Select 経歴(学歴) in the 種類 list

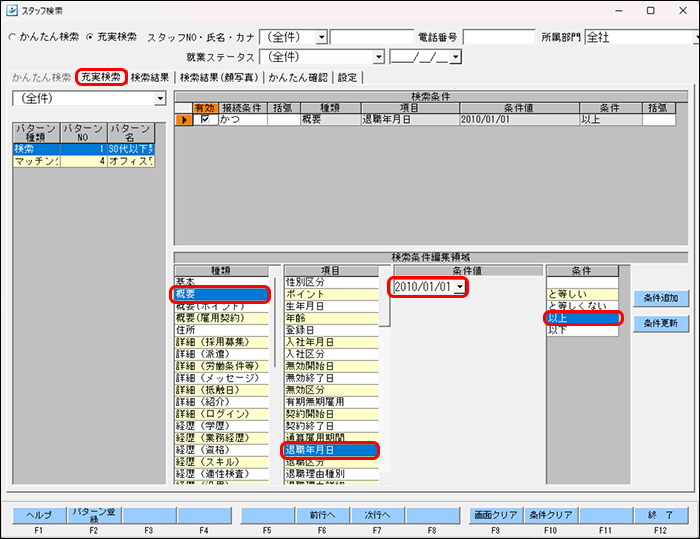click(x=222, y=426)
